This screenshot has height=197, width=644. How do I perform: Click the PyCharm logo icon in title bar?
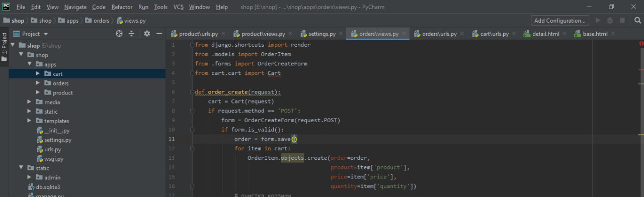tap(7, 7)
